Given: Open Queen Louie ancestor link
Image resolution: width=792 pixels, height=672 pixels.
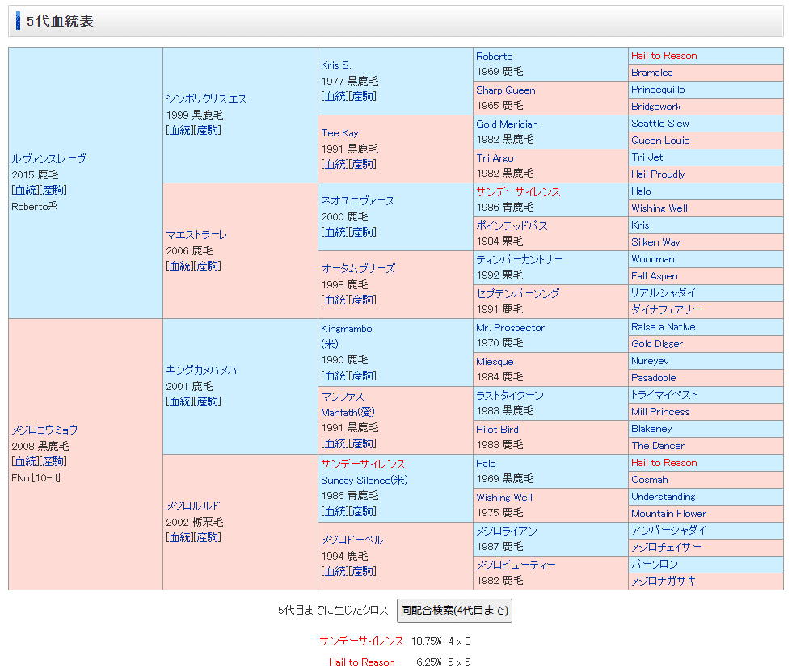Looking at the screenshot, I should pyautogui.click(x=660, y=141).
